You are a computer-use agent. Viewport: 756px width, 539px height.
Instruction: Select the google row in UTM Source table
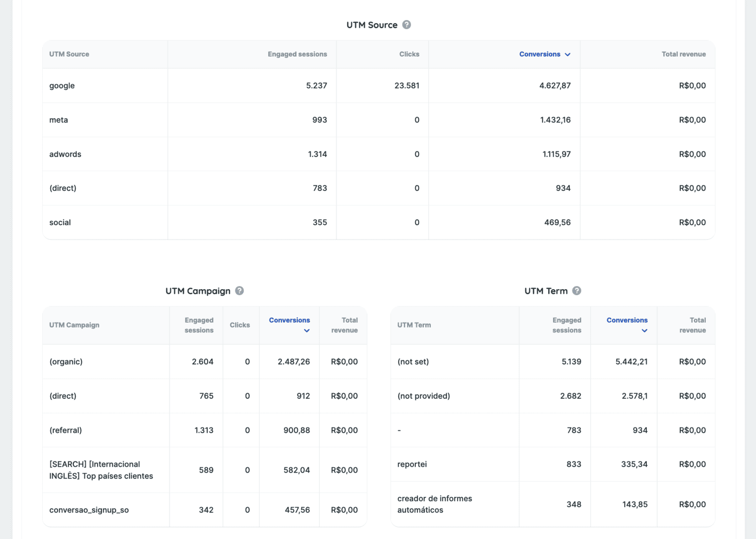pos(62,86)
